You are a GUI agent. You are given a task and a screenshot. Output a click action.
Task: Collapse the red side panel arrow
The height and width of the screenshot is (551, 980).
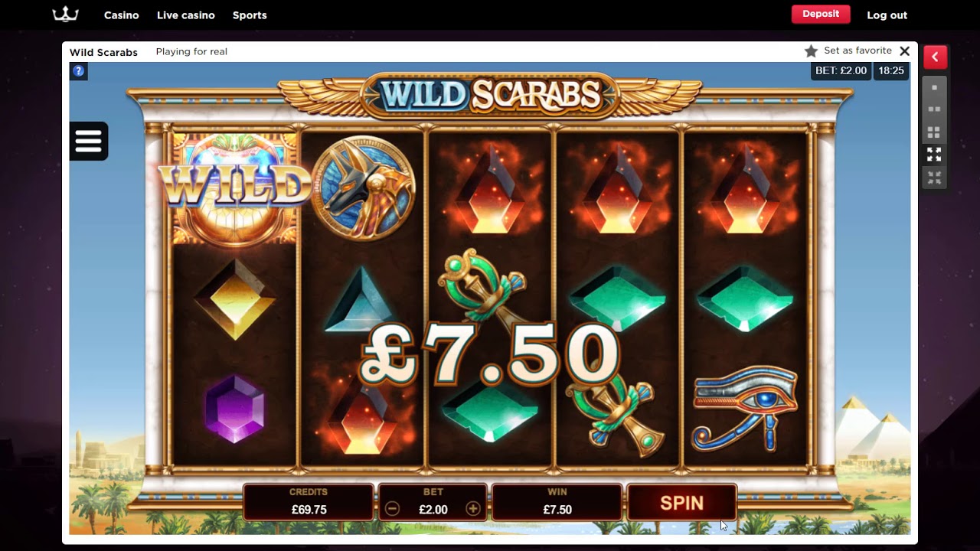click(x=935, y=57)
